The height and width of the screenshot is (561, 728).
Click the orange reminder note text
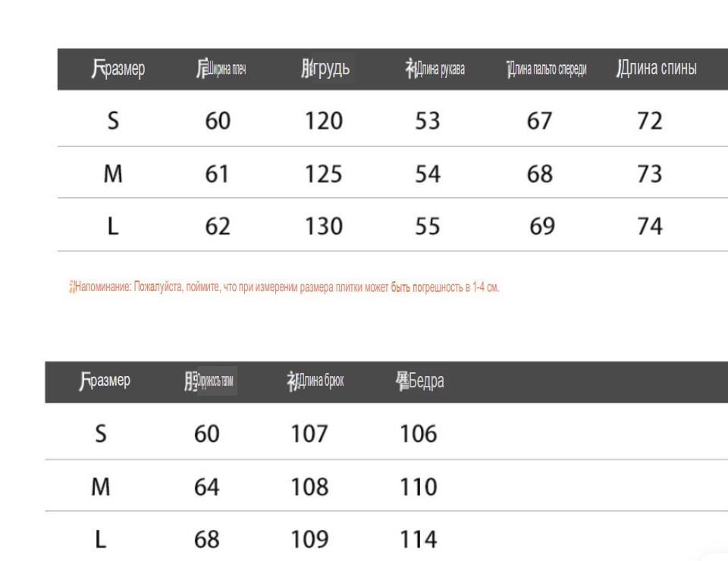pyautogui.click(x=284, y=287)
